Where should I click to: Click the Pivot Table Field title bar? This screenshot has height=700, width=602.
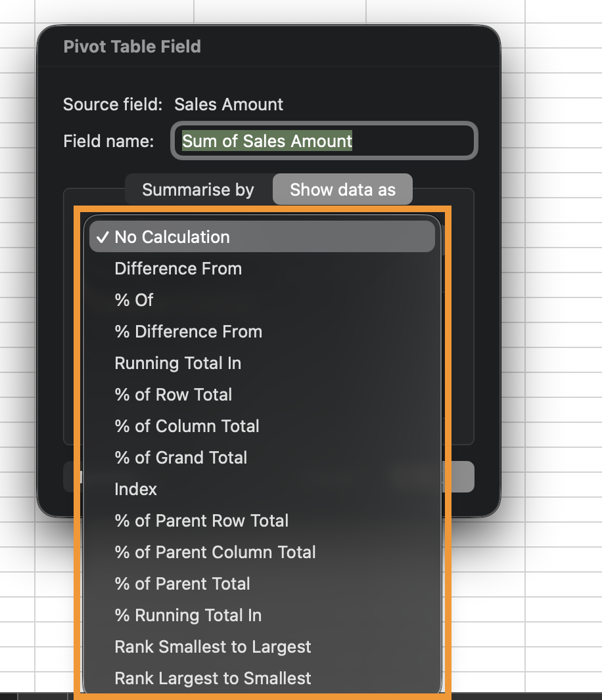click(x=132, y=47)
